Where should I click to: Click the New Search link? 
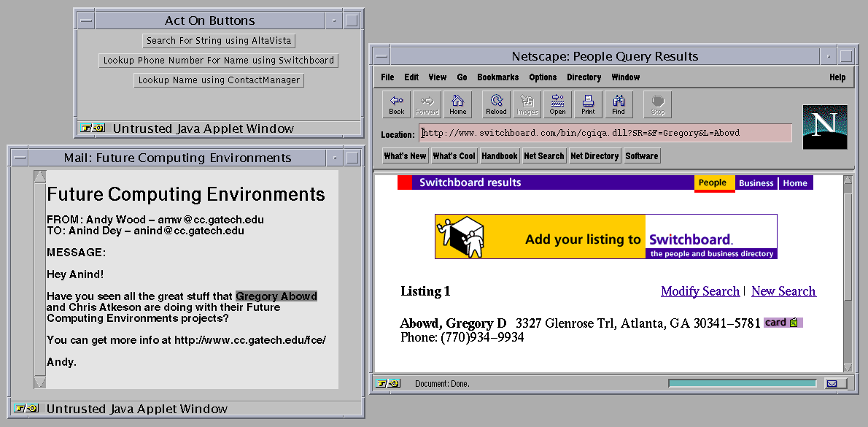tap(783, 291)
